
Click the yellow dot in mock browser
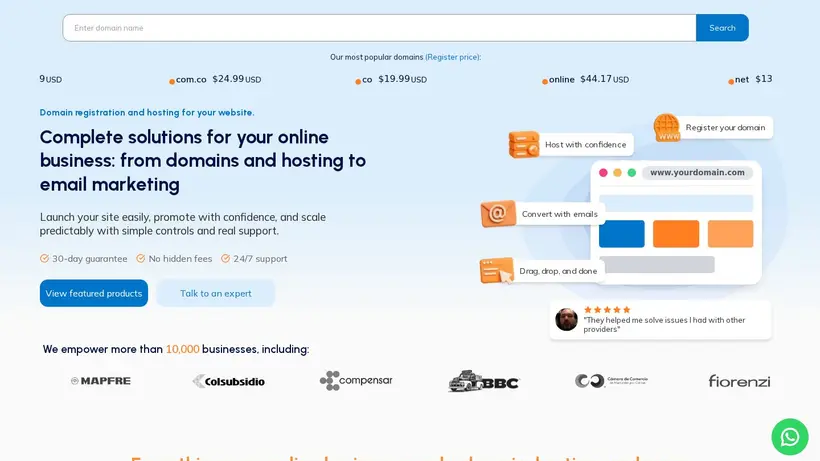pyautogui.click(x=617, y=172)
